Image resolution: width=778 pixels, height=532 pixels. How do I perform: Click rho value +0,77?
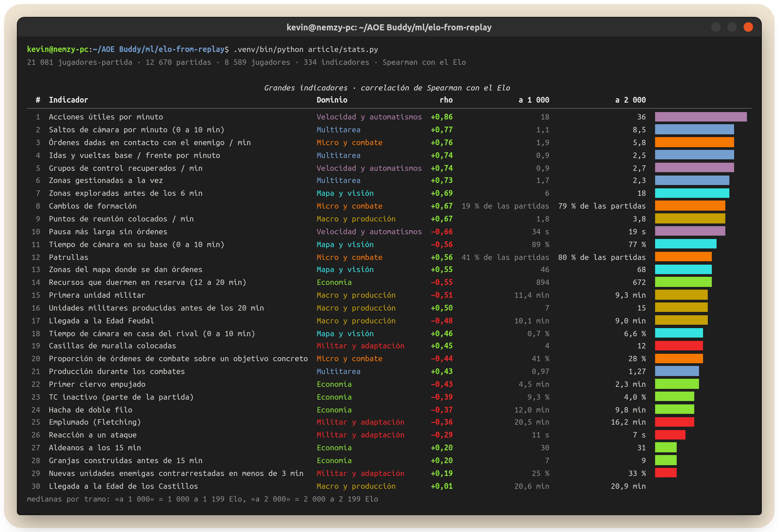[x=442, y=130]
